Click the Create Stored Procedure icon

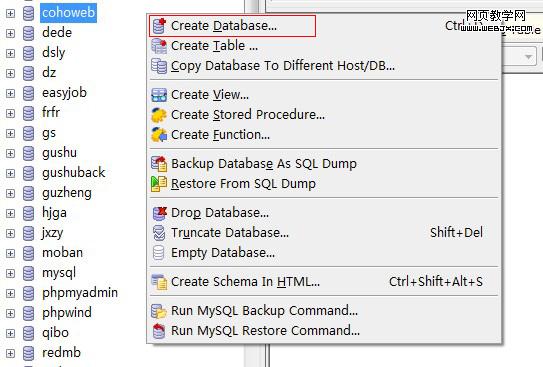click(159, 115)
